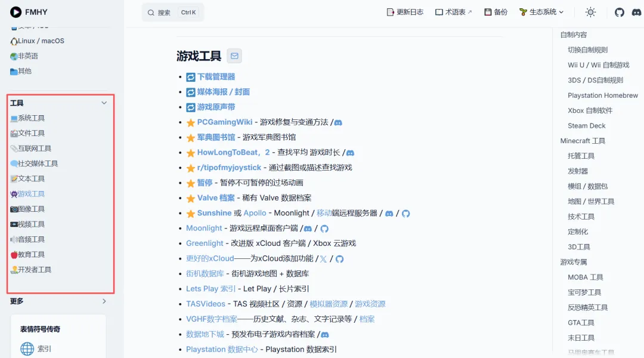644x358 pixels.
Task: Select 系统工具 in sidebar
Action: [27, 118]
